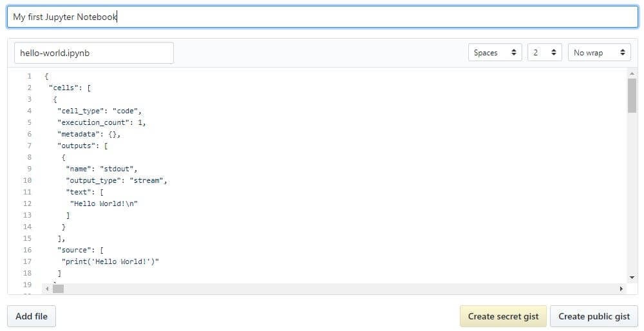Click the hello-world.ipynb filename field
This screenshot has height=331, width=644.
click(94, 53)
